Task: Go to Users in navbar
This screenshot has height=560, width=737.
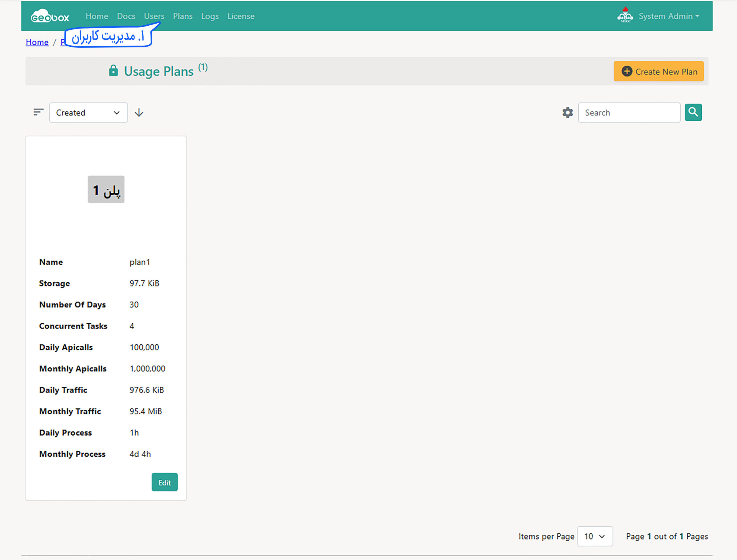Action: tap(154, 16)
